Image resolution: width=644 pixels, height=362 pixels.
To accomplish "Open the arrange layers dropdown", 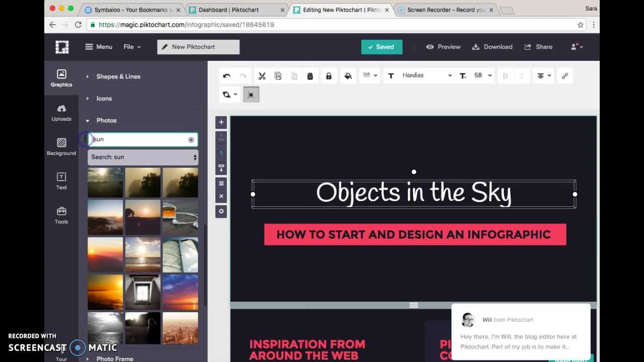I will pos(229,95).
